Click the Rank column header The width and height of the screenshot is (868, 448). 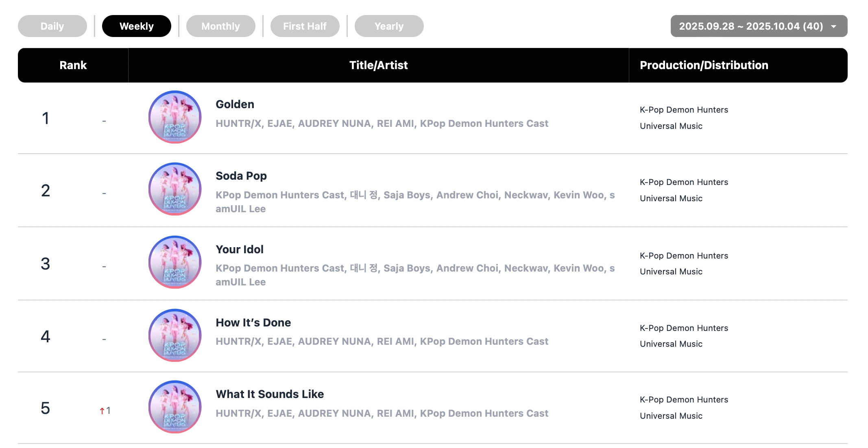(x=73, y=65)
